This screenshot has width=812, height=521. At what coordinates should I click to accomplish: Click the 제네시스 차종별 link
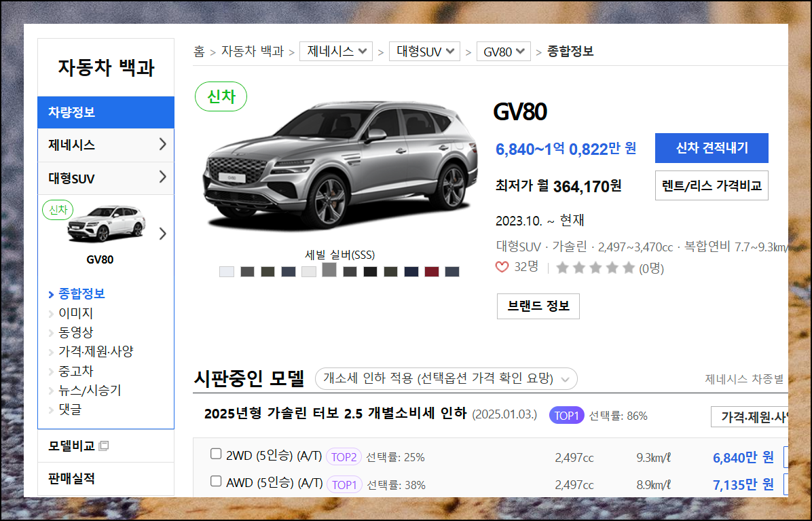[744, 379]
